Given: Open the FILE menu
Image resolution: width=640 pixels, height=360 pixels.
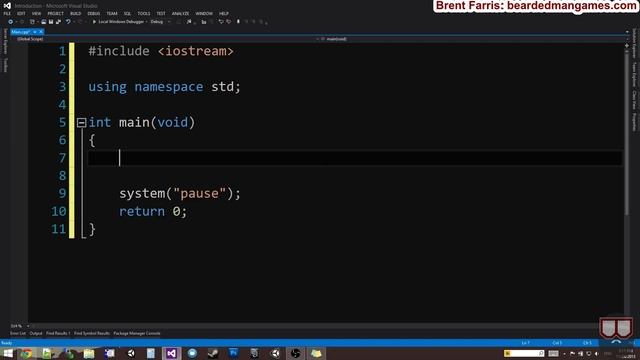Looking at the screenshot, I should tap(7, 13).
